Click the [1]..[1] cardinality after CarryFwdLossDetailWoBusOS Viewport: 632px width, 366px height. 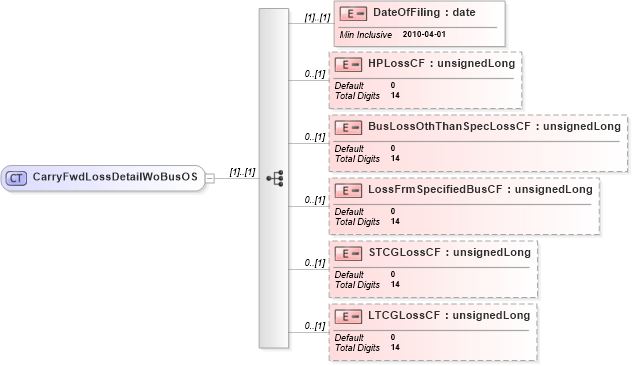pos(242,172)
